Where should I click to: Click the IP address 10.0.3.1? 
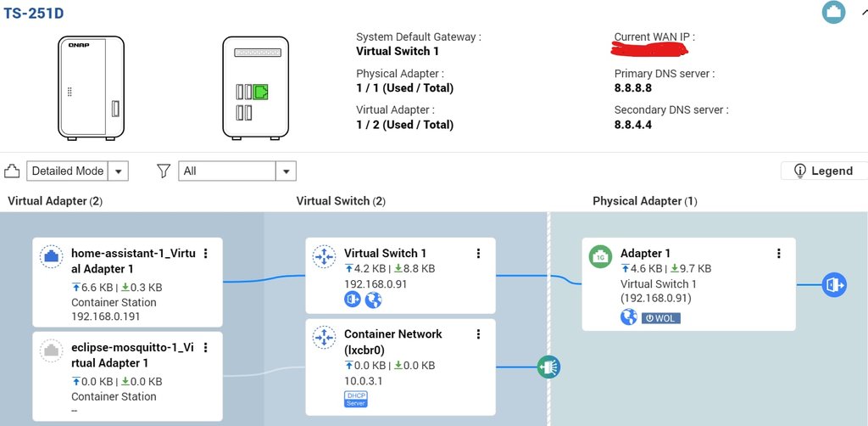(363, 381)
